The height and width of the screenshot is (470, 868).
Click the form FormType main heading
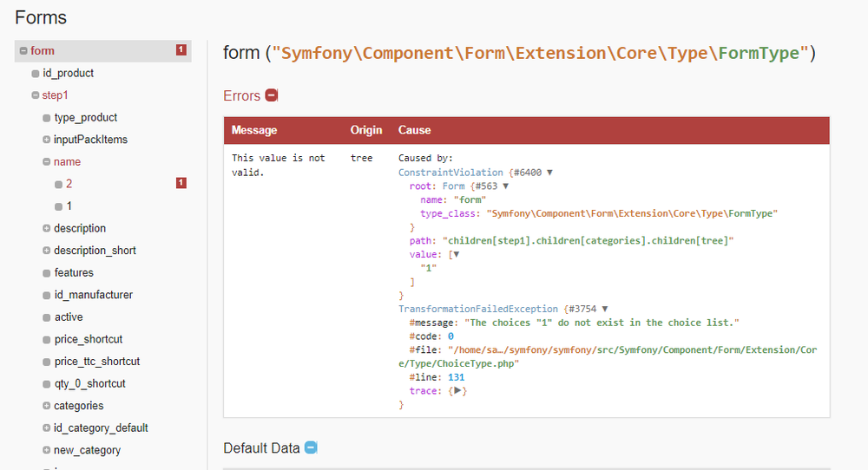(x=519, y=53)
